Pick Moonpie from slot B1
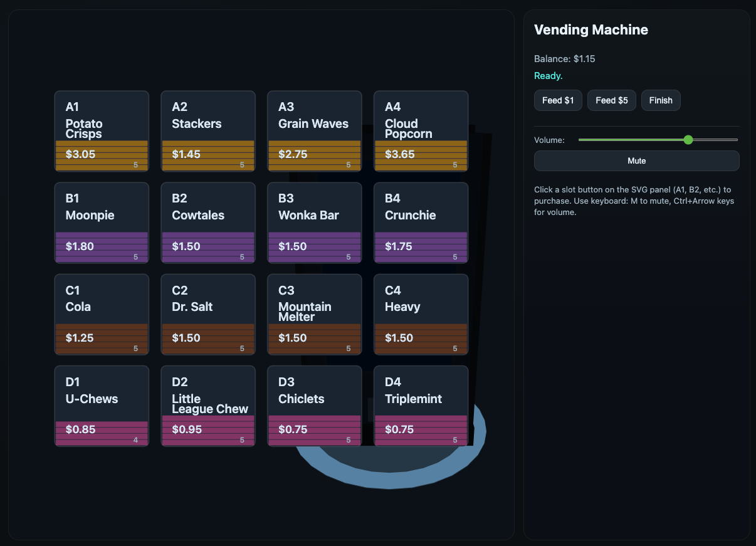Image resolution: width=756 pixels, height=546 pixels. 102,223
